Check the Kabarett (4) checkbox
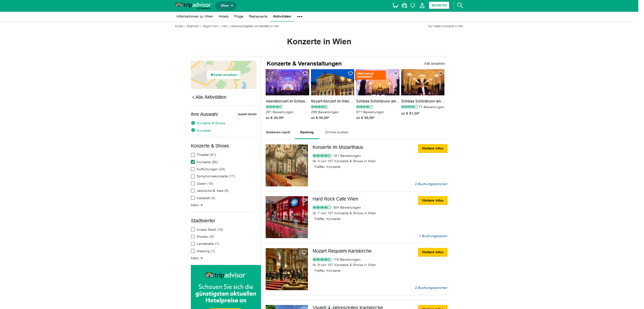 (x=193, y=198)
